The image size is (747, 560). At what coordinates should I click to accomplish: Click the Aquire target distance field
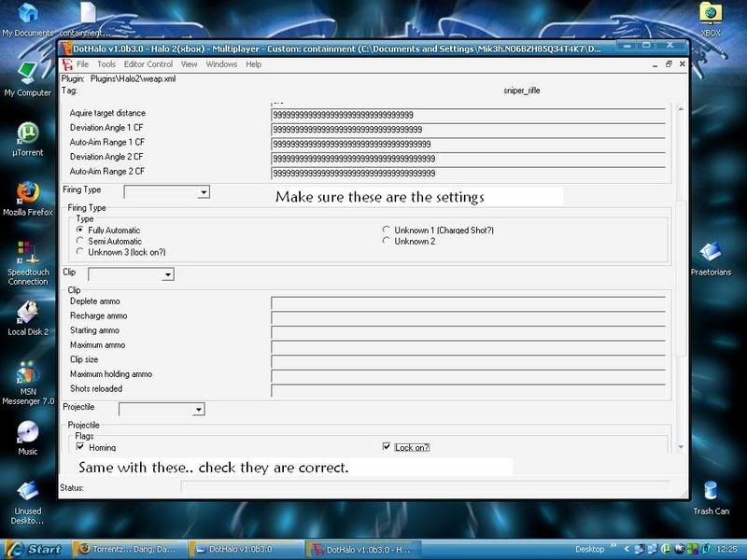468,115
